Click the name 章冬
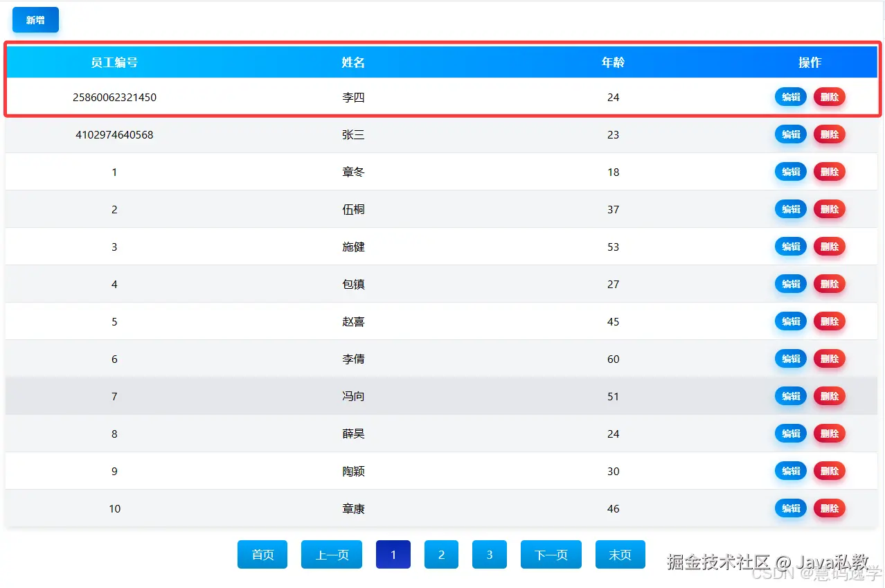This screenshot has width=885, height=588. [353, 172]
